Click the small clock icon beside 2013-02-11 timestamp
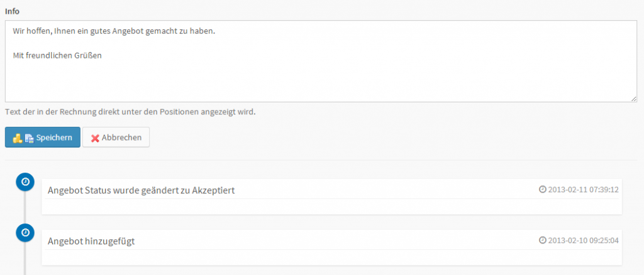644x275 pixels. point(543,189)
